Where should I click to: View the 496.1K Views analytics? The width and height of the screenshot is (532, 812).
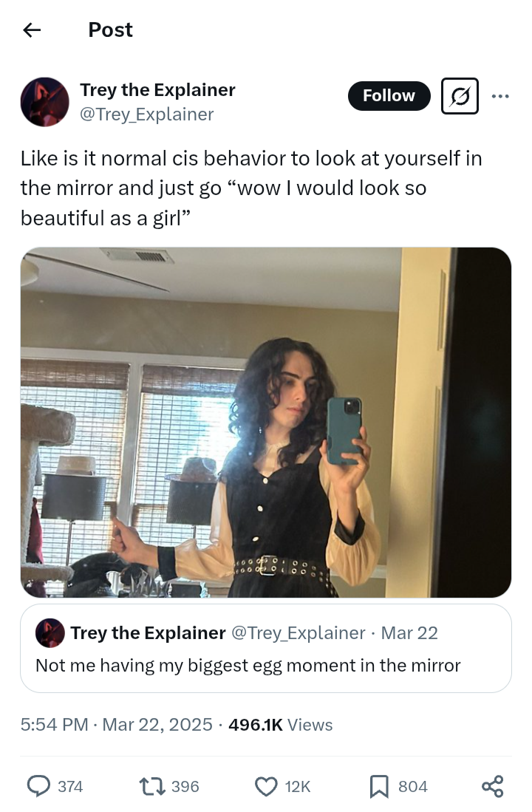tap(281, 725)
